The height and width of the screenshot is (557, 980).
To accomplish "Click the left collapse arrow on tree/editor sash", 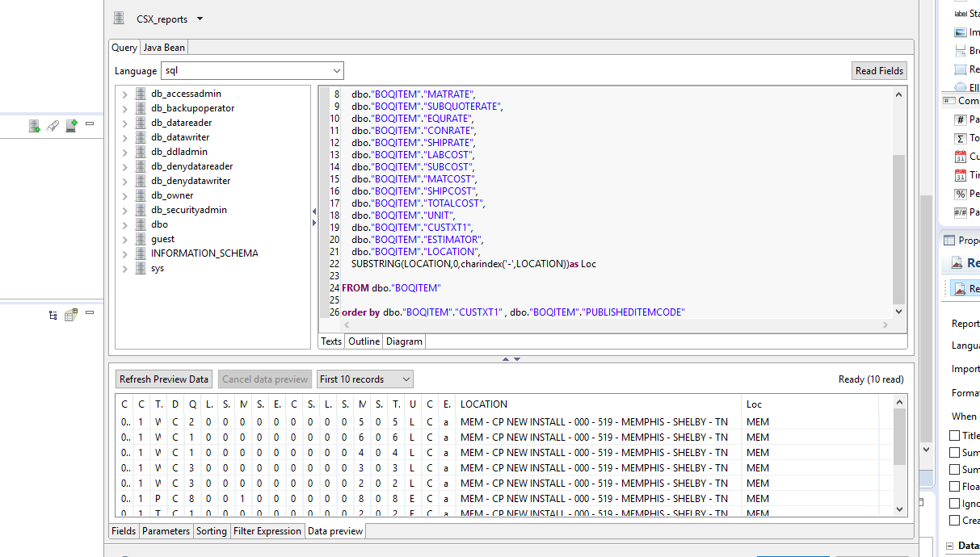I will coord(314,211).
